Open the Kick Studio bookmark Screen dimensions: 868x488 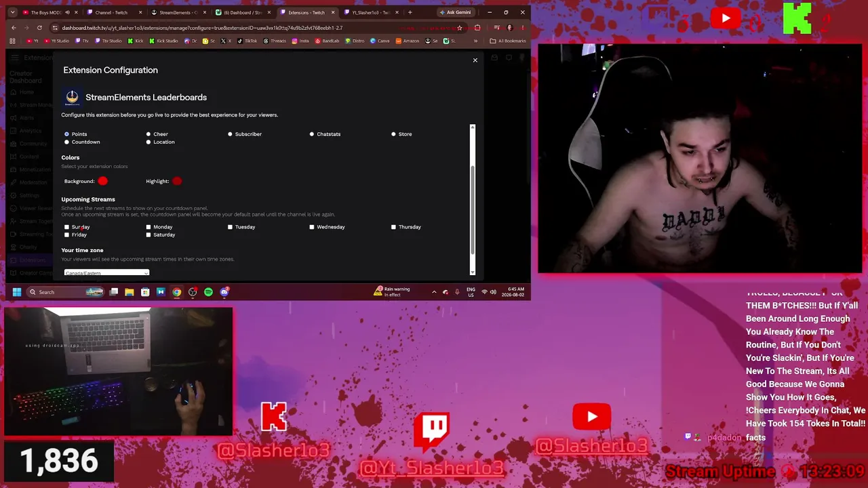click(163, 41)
